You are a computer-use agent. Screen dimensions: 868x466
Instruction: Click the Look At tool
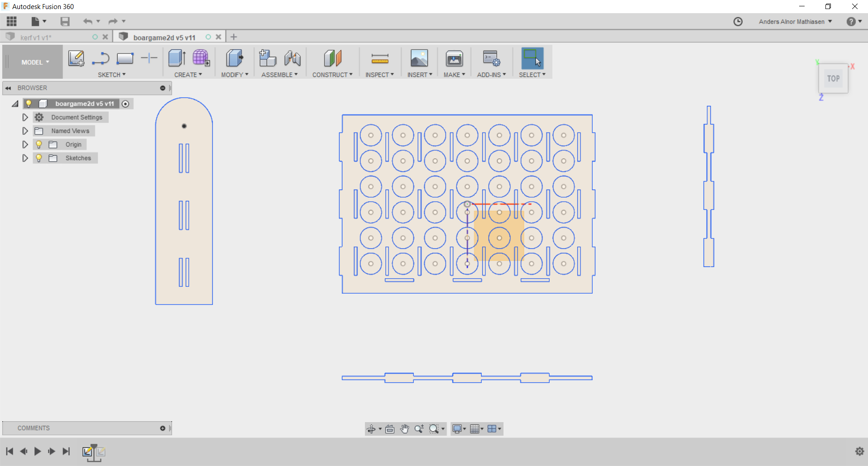coord(390,429)
